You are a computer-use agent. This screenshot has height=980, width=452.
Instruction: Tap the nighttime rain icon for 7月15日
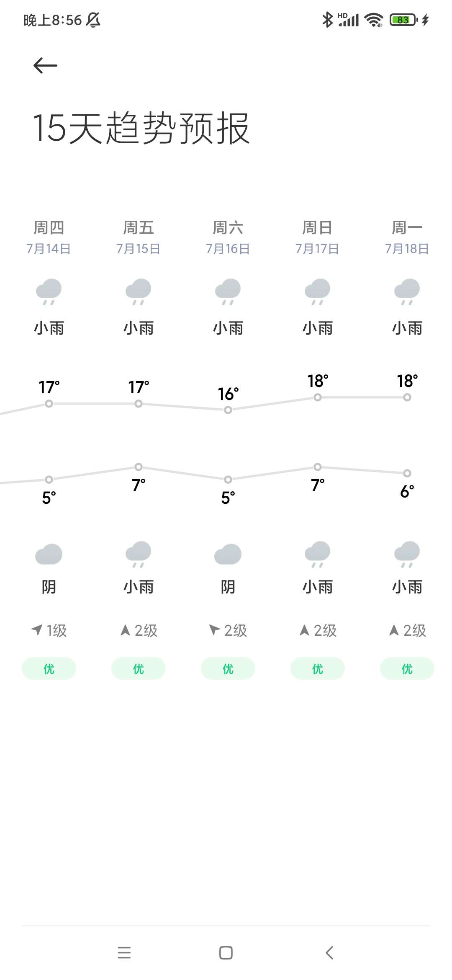[x=139, y=554]
